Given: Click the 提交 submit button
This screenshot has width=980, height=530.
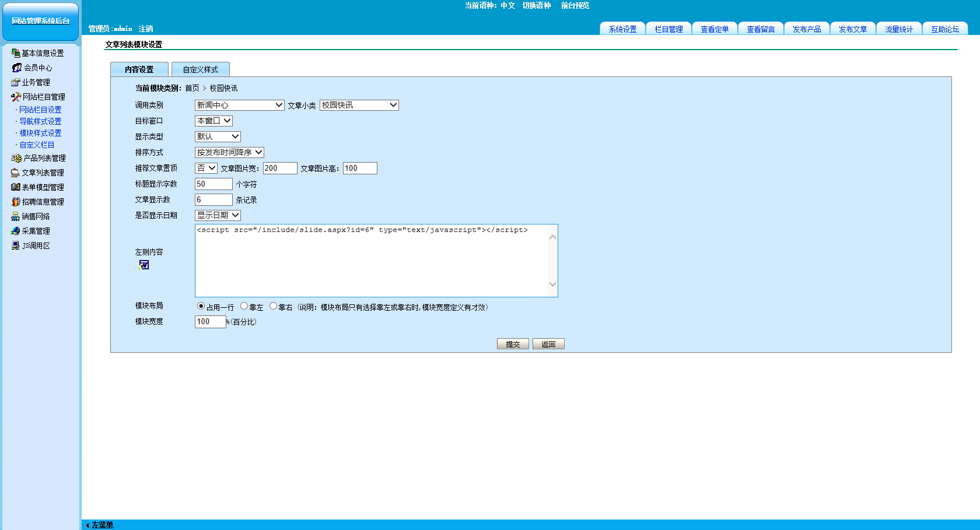Looking at the screenshot, I should 513,344.
